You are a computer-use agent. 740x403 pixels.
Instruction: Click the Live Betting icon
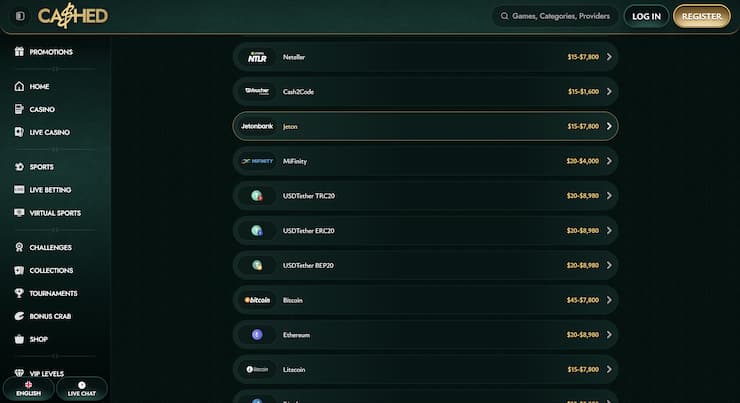(x=19, y=189)
